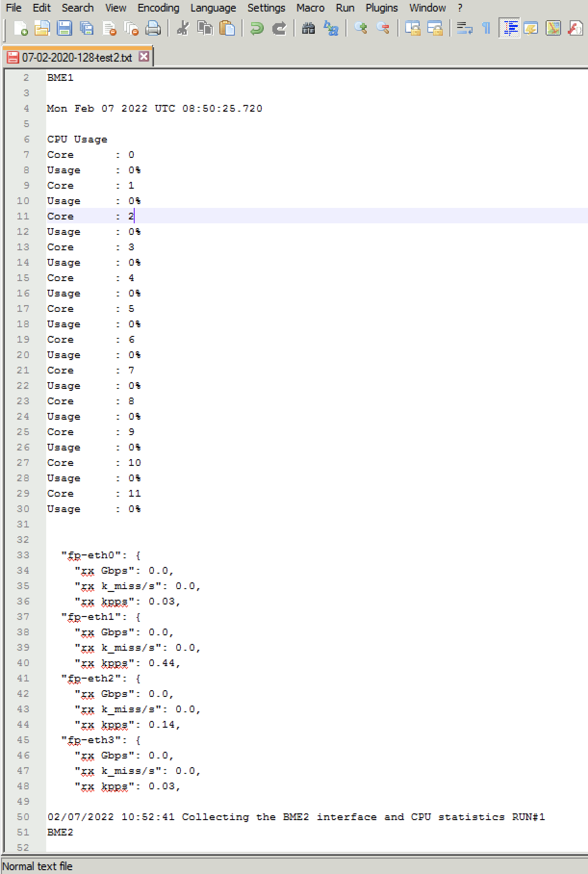Toggle Word Wrap in the toolbar
Viewport: 588px width, 874px height.
pyautogui.click(x=464, y=29)
